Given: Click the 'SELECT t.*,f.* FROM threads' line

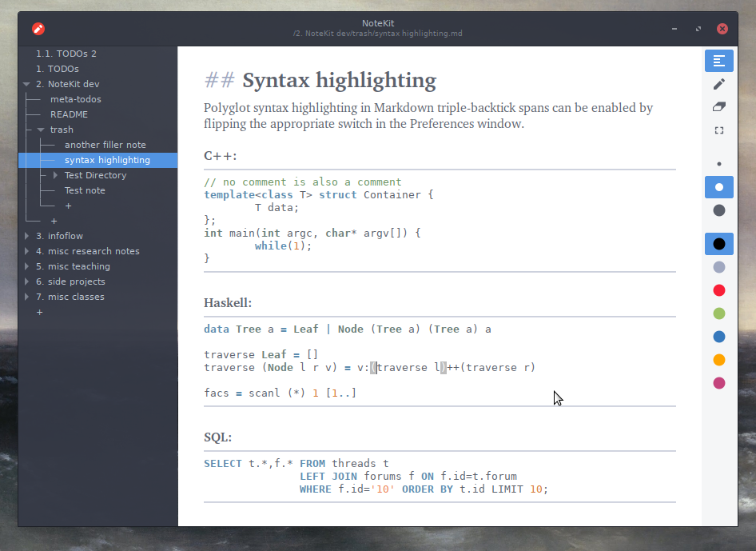Looking at the screenshot, I should [x=296, y=463].
